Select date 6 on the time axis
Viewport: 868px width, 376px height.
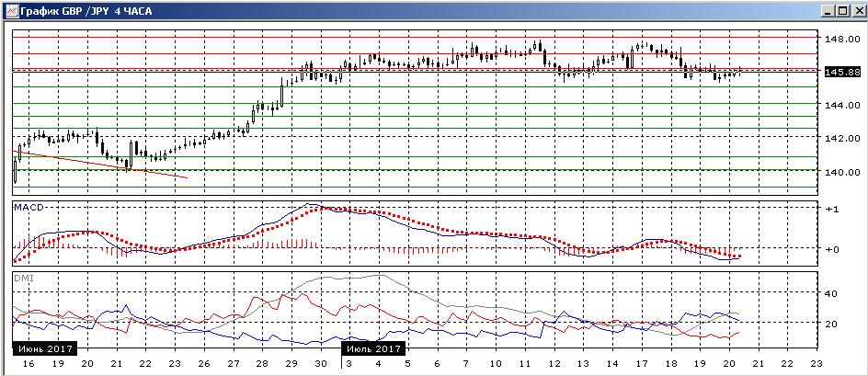tap(437, 364)
